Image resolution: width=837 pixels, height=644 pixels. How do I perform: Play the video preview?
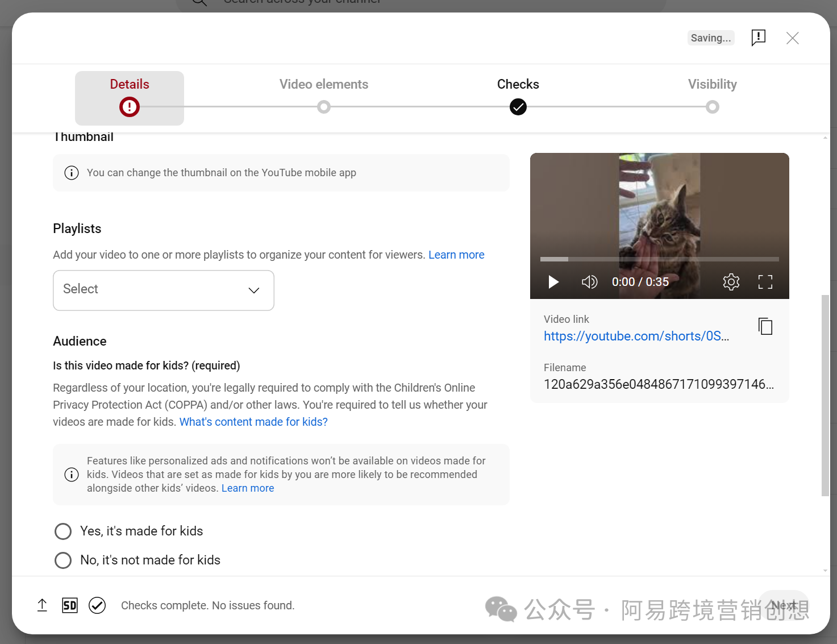click(553, 282)
